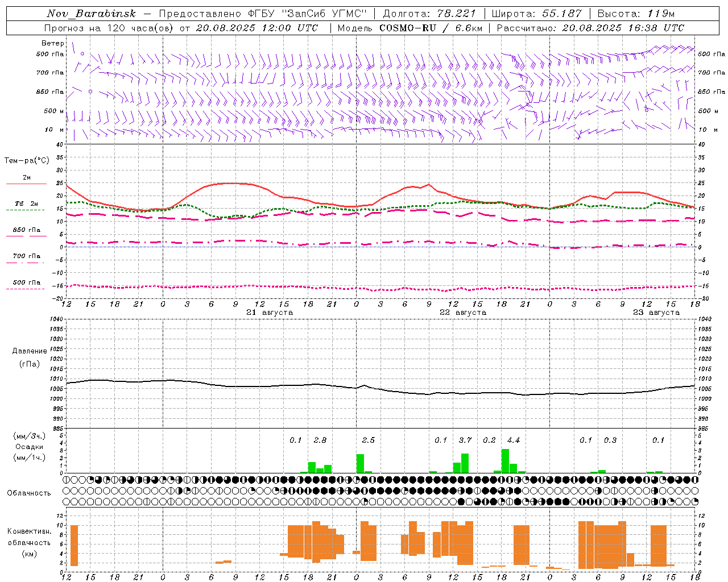
Task: Click the date label 23 августа
Action: tap(656, 313)
